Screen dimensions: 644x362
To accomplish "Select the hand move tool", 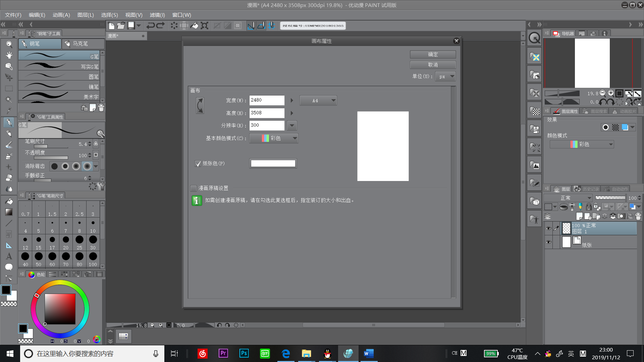I will click(x=9, y=55).
